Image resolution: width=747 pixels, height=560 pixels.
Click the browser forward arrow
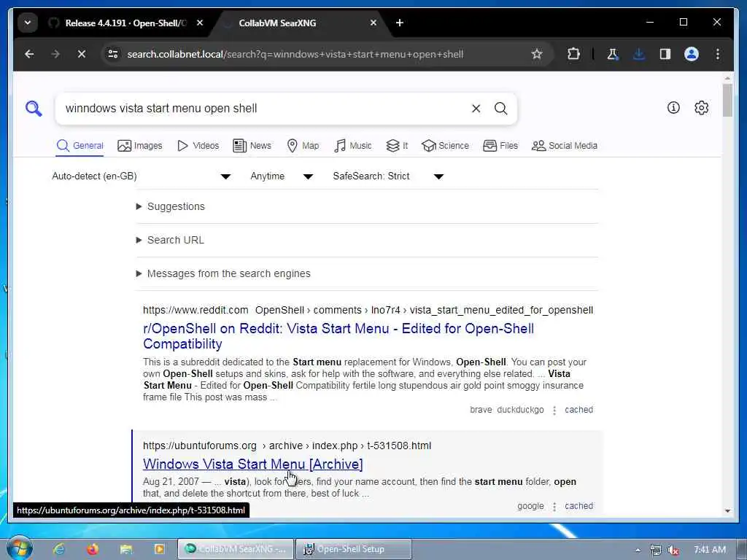(55, 54)
